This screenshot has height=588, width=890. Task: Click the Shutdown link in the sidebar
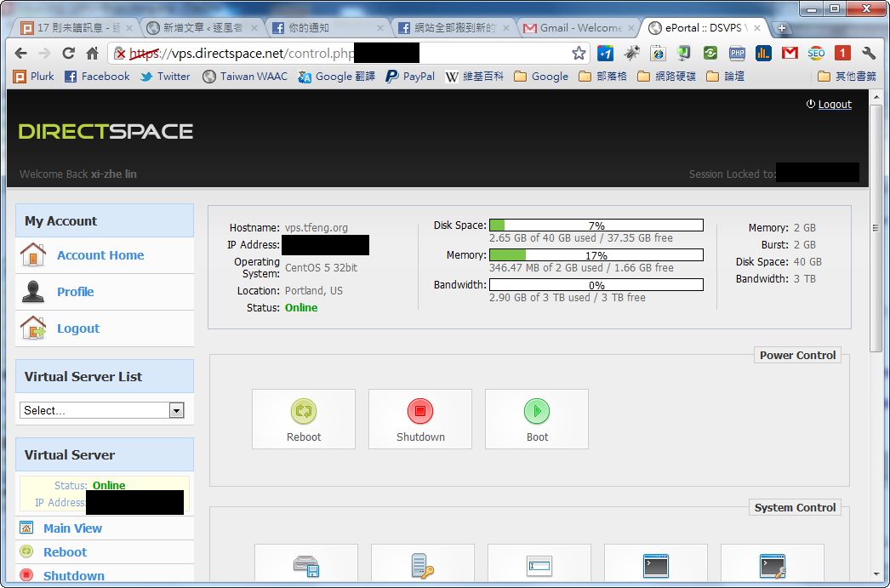point(74,575)
